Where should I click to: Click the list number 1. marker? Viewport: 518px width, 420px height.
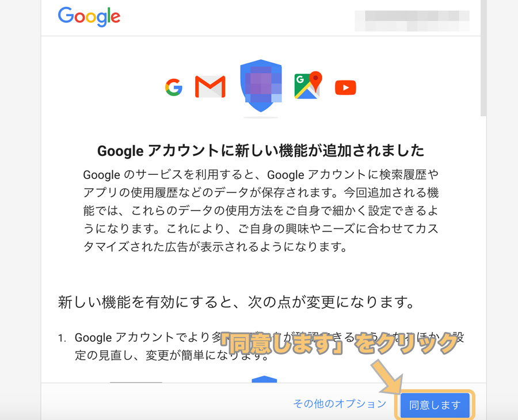(62, 338)
